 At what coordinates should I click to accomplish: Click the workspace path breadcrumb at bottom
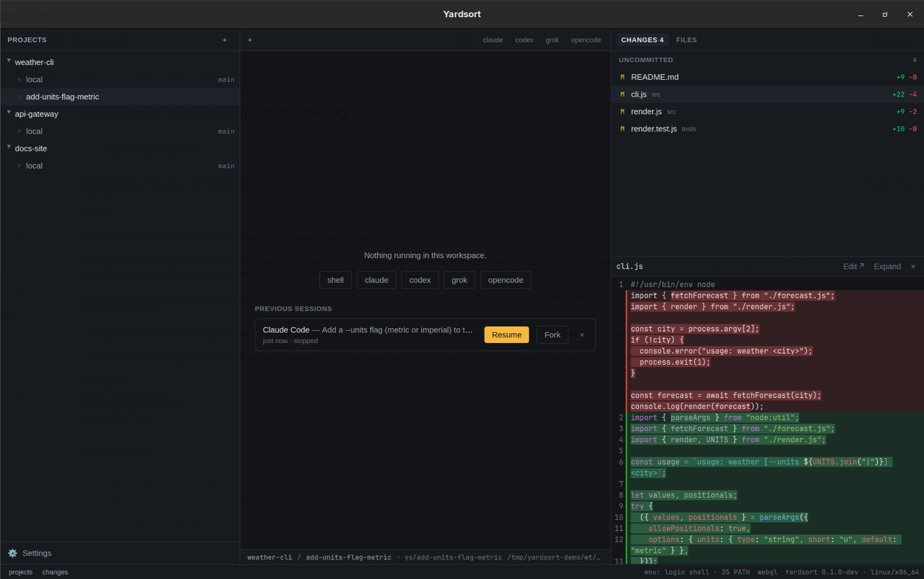click(x=424, y=557)
